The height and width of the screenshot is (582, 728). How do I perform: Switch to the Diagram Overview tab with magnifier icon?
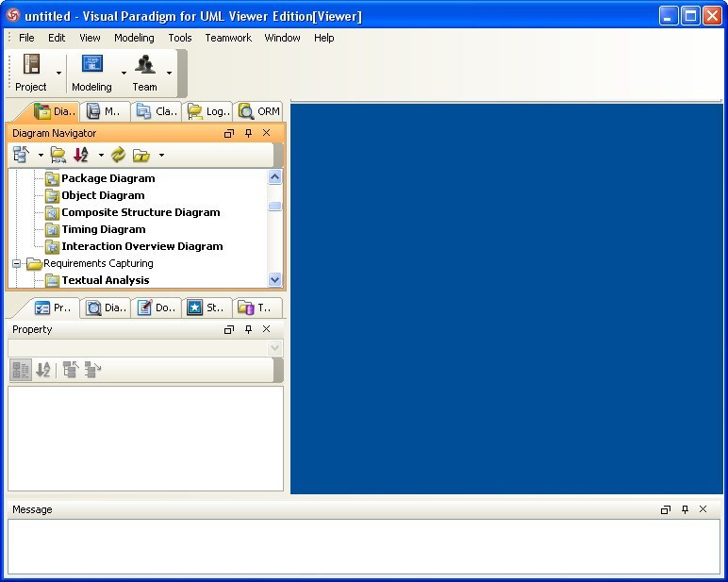click(x=107, y=308)
